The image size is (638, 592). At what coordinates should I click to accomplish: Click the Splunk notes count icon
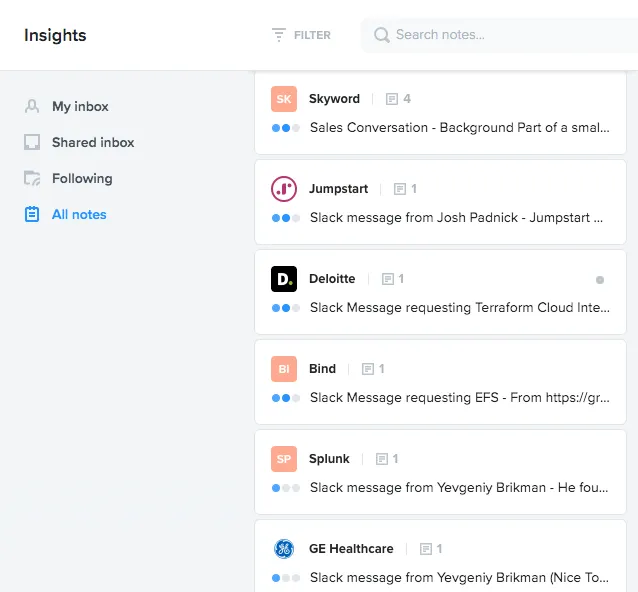(381, 459)
